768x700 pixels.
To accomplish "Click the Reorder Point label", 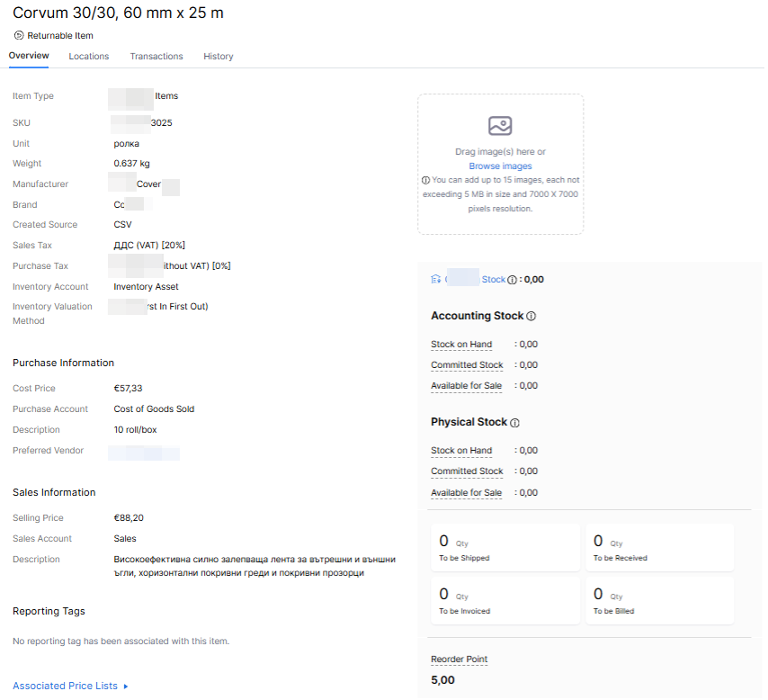I will pos(459,659).
